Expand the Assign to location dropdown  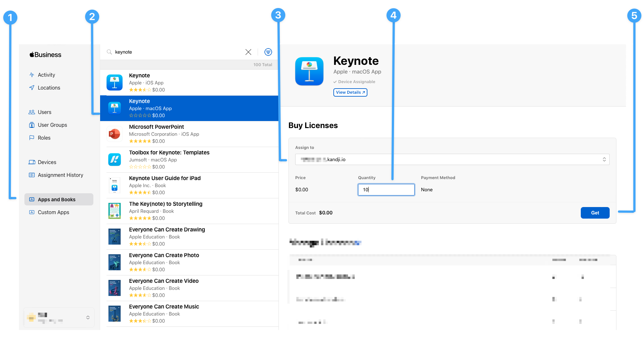(x=452, y=160)
